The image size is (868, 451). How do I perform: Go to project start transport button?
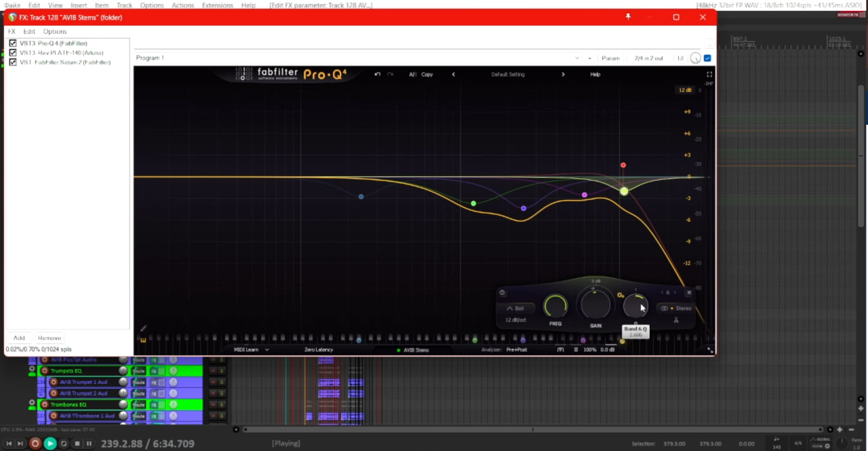tap(9, 444)
